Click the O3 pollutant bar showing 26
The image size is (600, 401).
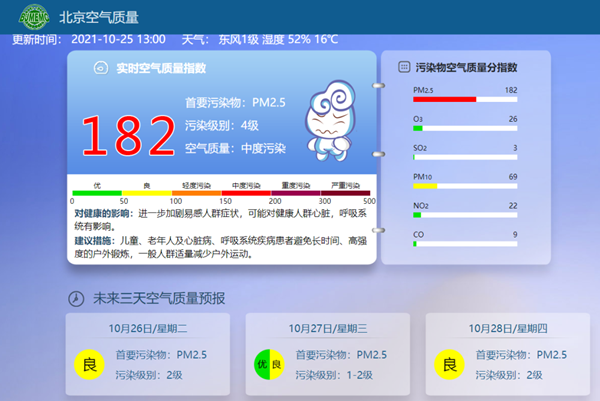coord(418,128)
